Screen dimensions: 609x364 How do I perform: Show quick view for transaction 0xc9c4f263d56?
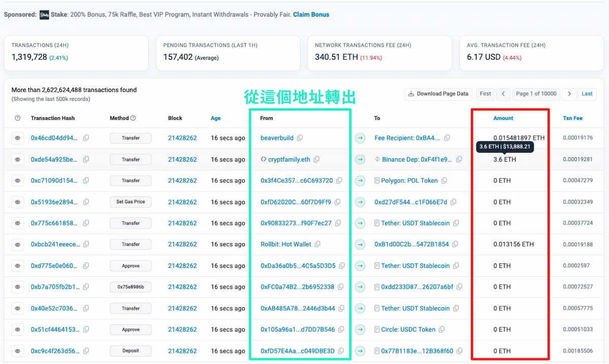pyautogui.click(x=18, y=351)
